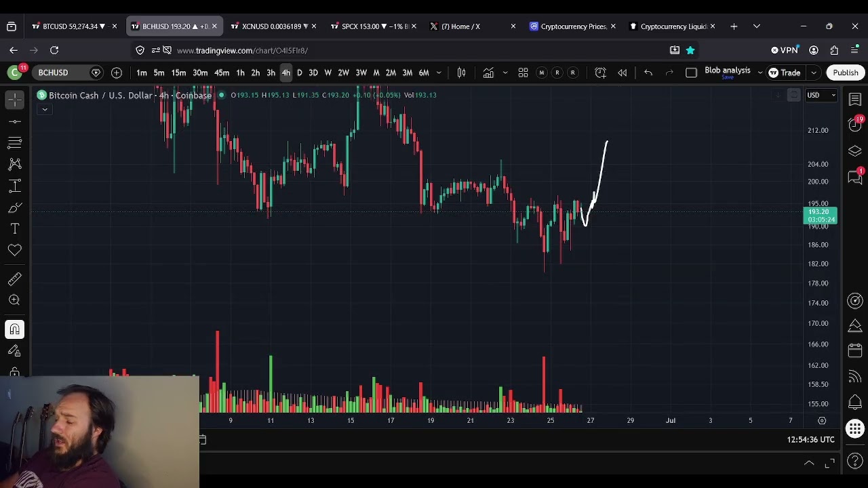Undo the last chart action

[x=648, y=73]
